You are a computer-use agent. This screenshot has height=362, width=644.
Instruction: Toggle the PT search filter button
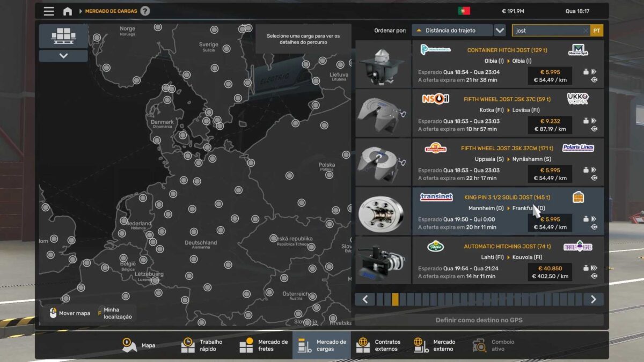(x=597, y=31)
